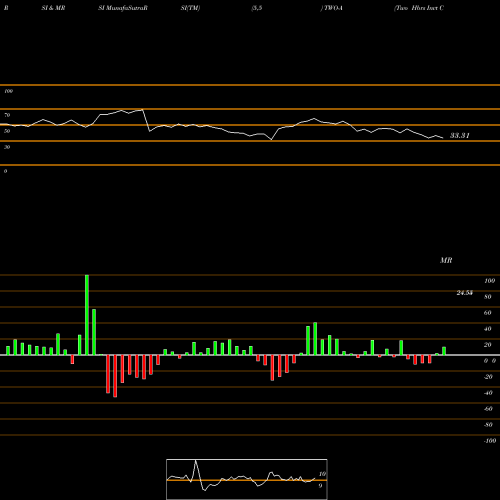Click the MR value 24.54
This screenshot has width=500, height=500.
coord(465,293)
